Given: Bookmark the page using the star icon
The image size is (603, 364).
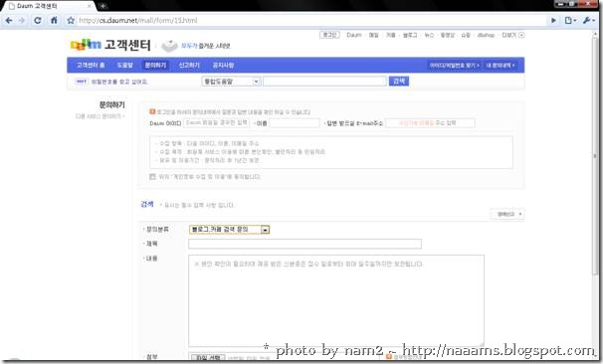Looking at the screenshot, I should click(71, 20).
